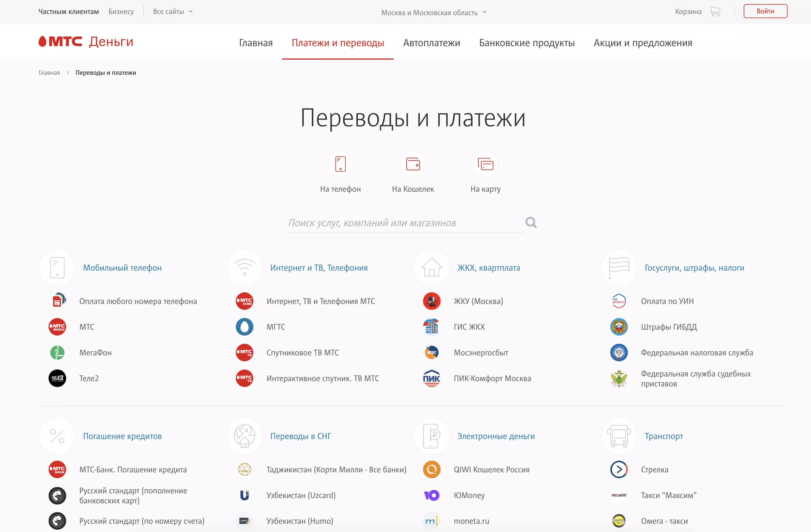Open Акции и предложения
Screen dimensions: 811x532
[x=643, y=43]
